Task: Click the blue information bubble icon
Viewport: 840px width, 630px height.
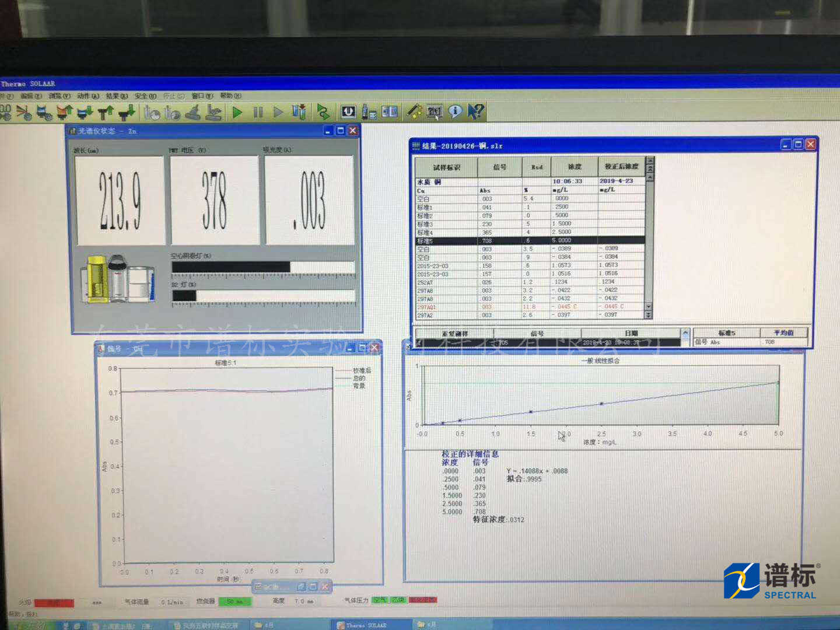Action: 455,111
